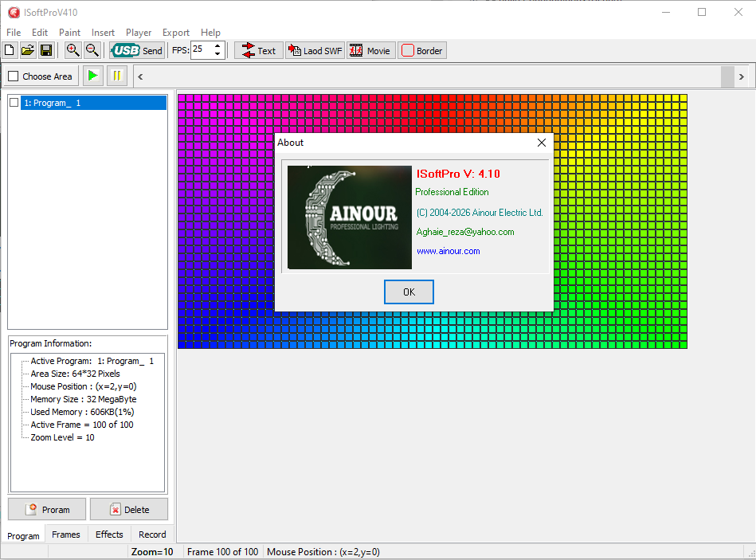The height and width of the screenshot is (560, 756).
Task: Click the New file icon
Action: click(x=10, y=50)
